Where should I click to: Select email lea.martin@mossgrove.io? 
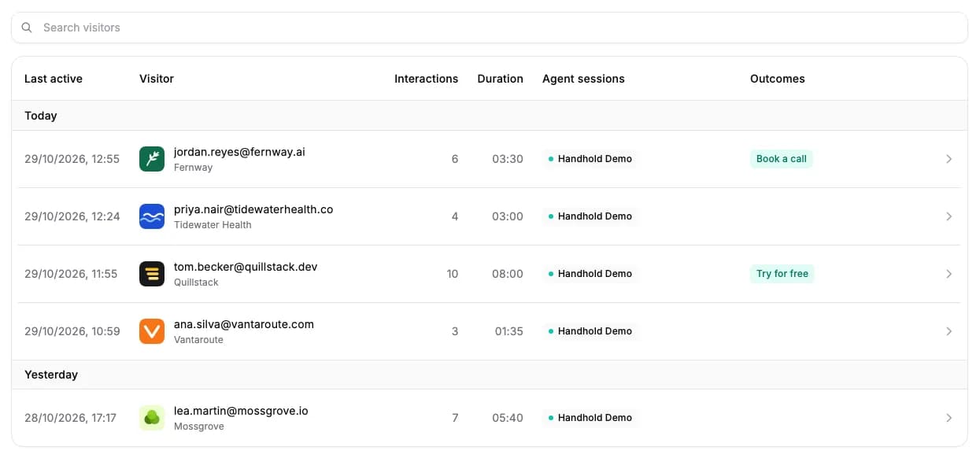coord(241,411)
